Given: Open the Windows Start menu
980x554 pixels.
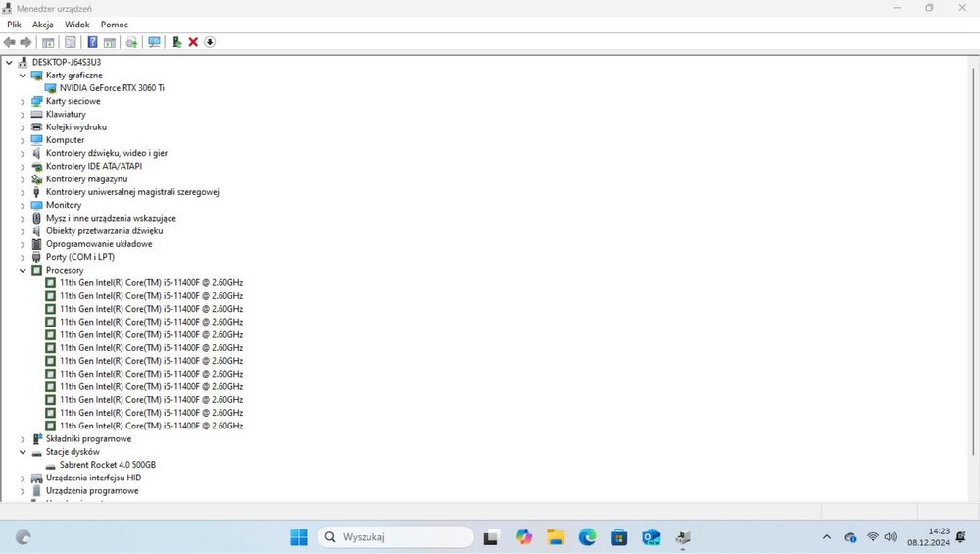Looking at the screenshot, I should (x=299, y=537).
